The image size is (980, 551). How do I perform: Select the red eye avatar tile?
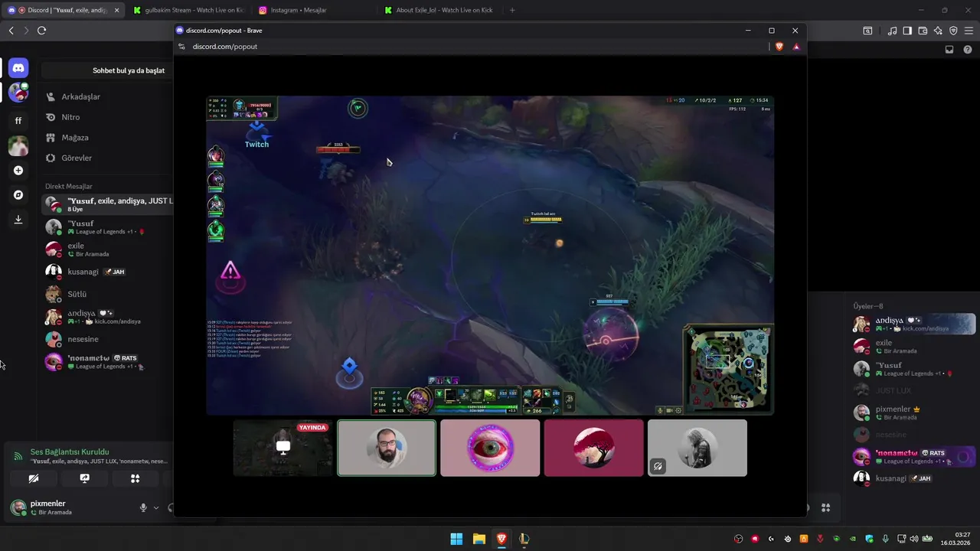(490, 448)
